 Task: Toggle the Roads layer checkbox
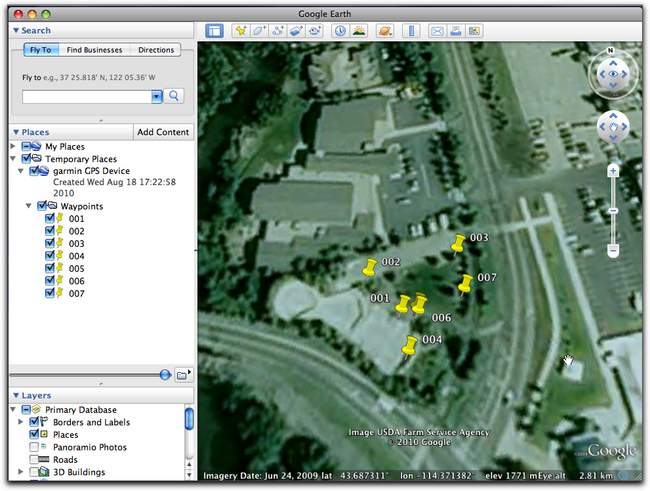click(36, 460)
